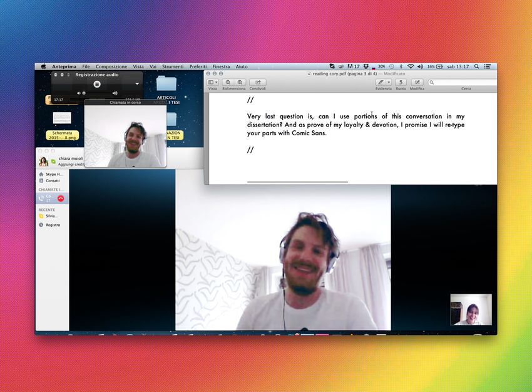Image resolution: width=532 pixels, height=392 pixels.
Task: Click the reading cory.pdf window title
Action: click(345, 74)
